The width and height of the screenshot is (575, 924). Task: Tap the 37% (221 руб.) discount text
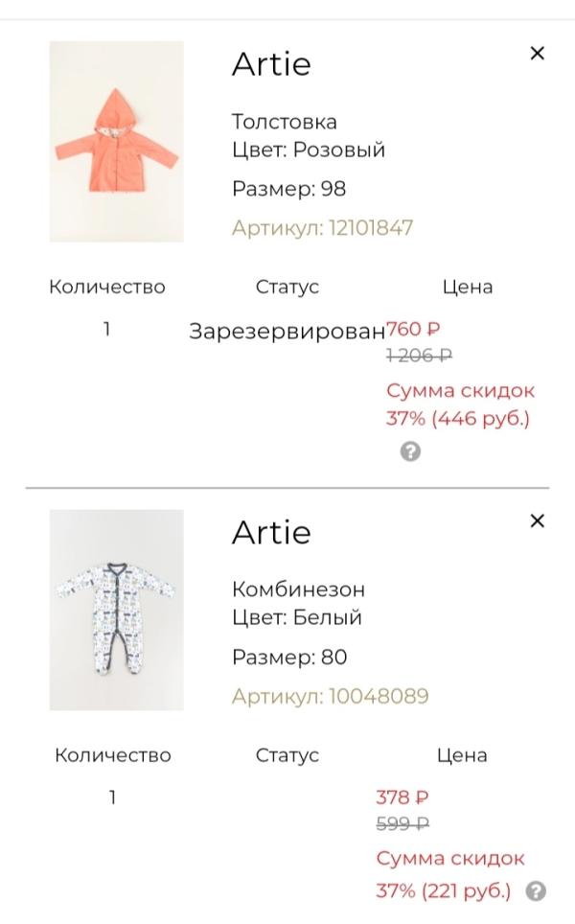pyautogui.click(x=443, y=890)
